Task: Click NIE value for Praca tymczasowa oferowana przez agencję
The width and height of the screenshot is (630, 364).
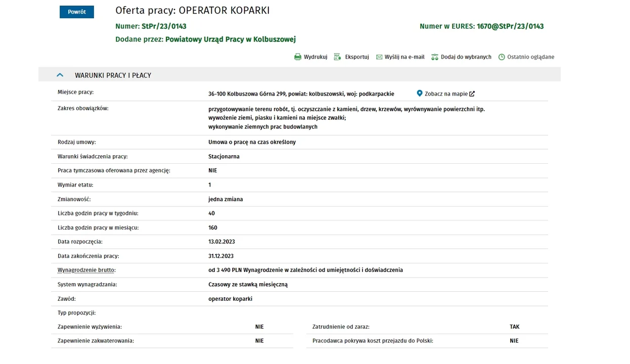Action: [212, 171]
